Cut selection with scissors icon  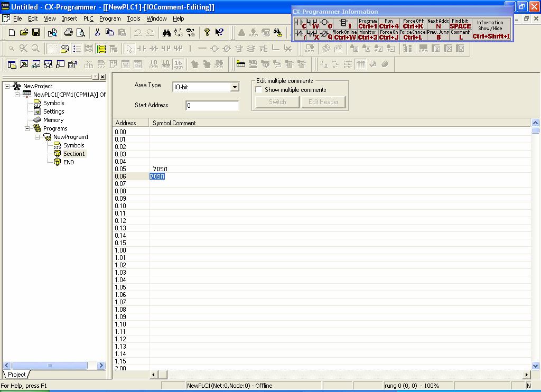click(97, 32)
